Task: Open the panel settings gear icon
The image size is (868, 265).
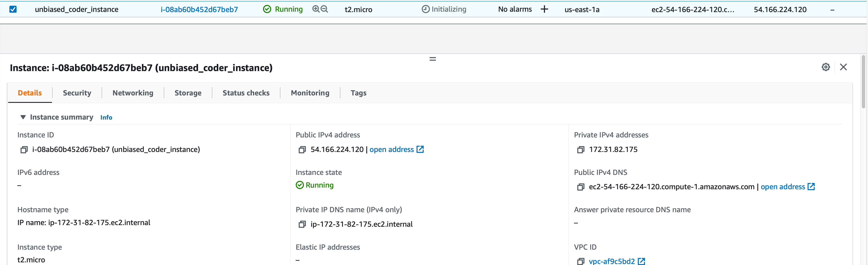Action: 825,67
